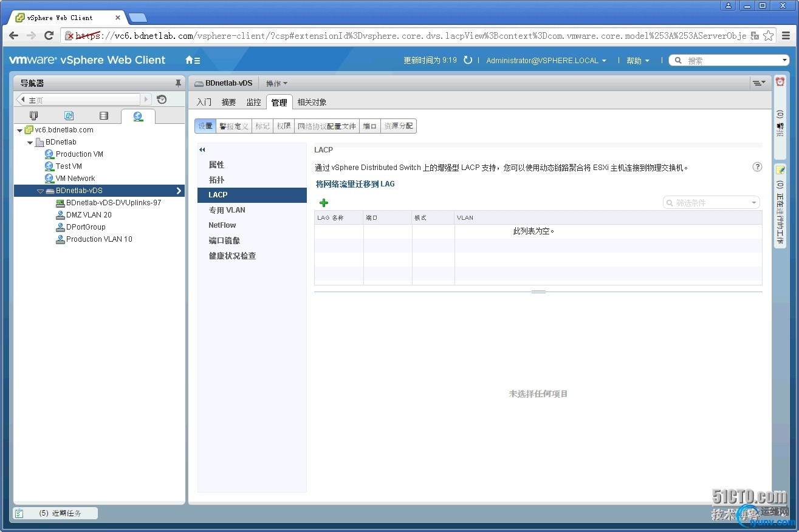Open the Help (帮助) dropdown
Viewport: 799px width, 532px height.
pos(638,61)
